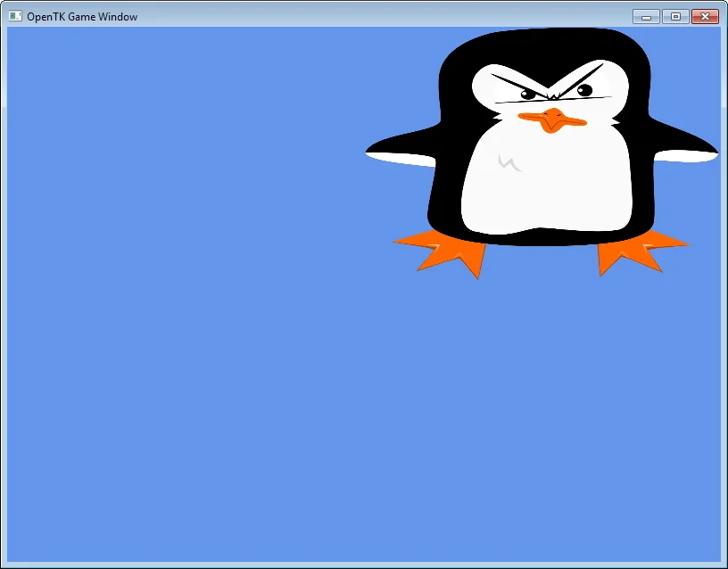Close the OpenTK Game Window
Viewport: 728px width, 569px height.
(x=705, y=17)
